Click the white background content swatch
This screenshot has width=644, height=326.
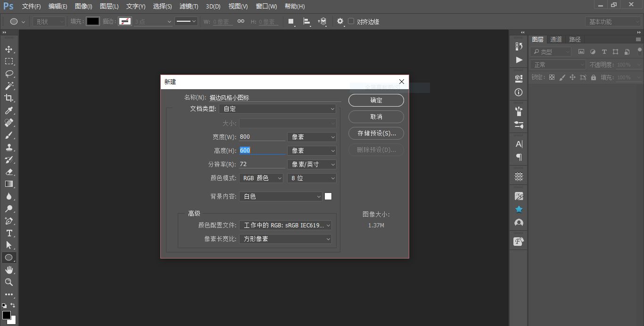click(x=328, y=196)
